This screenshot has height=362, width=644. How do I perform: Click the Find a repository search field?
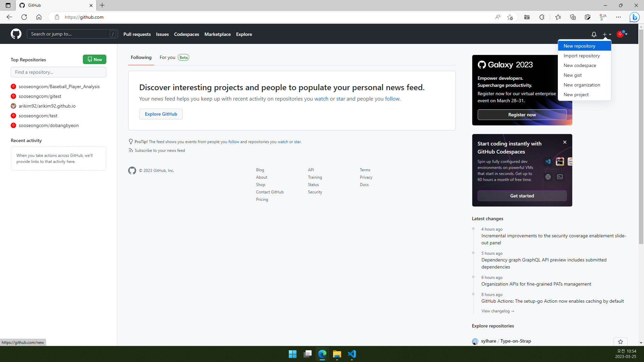point(58,72)
